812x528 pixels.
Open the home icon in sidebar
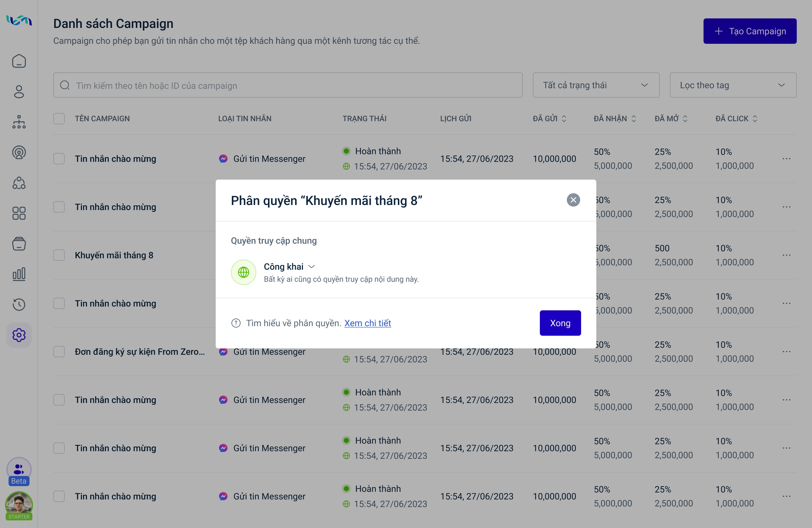point(19,62)
